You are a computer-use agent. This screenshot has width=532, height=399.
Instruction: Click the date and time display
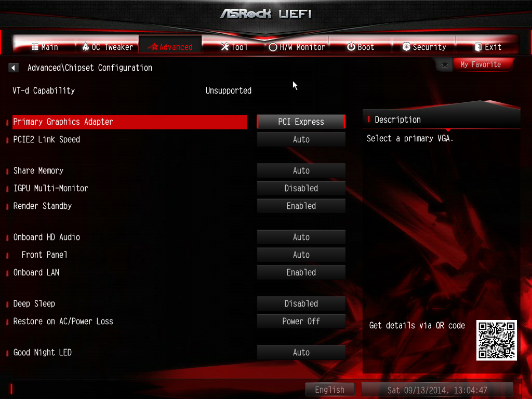click(x=437, y=390)
